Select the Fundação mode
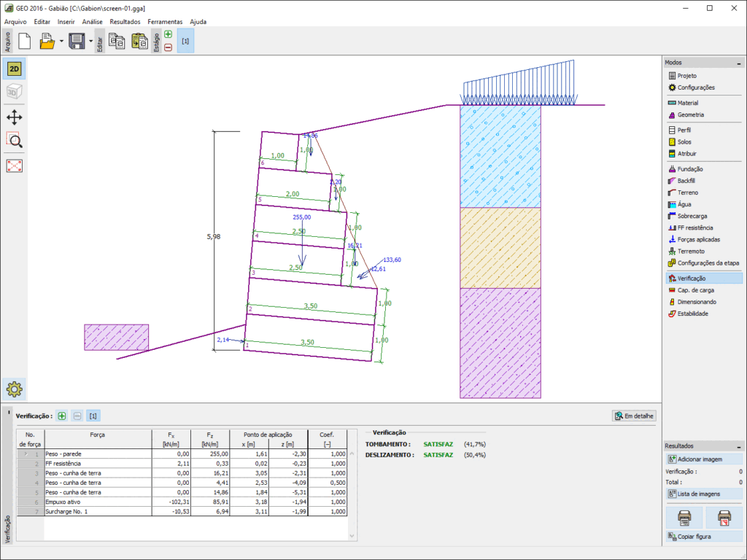This screenshot has width=747, height=560. [704, 169]
